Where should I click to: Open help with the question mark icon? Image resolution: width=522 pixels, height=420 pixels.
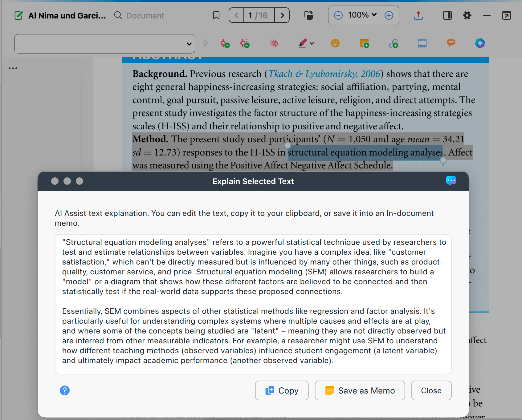click(x=65, y=390)
